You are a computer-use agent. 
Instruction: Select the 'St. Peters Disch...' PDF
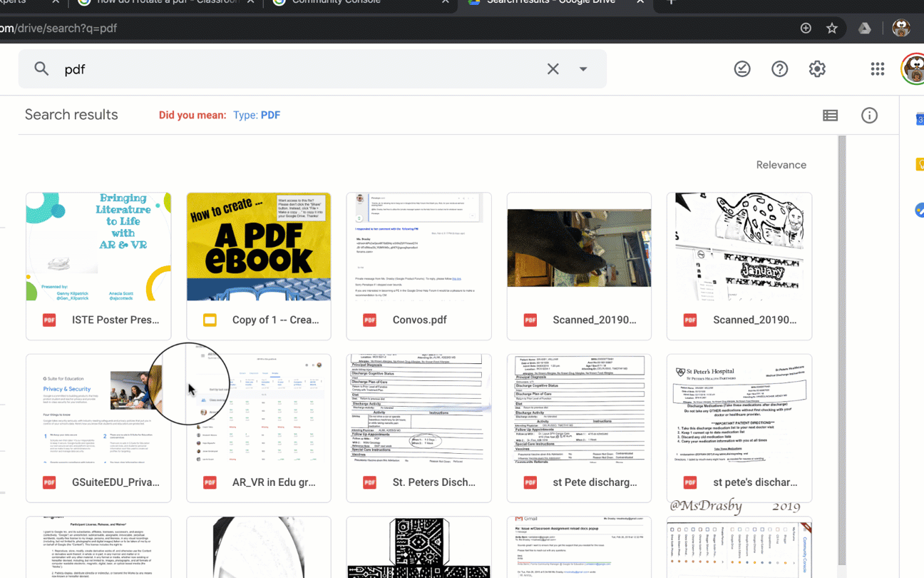419,428
